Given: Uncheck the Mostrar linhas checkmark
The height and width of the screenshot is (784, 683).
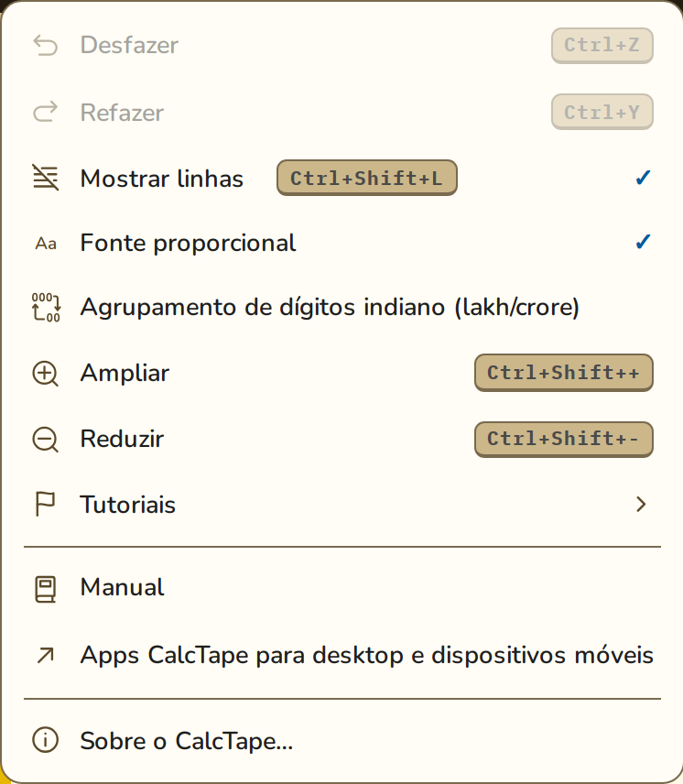Looking at the screenshot, I should tap(643, 178).
